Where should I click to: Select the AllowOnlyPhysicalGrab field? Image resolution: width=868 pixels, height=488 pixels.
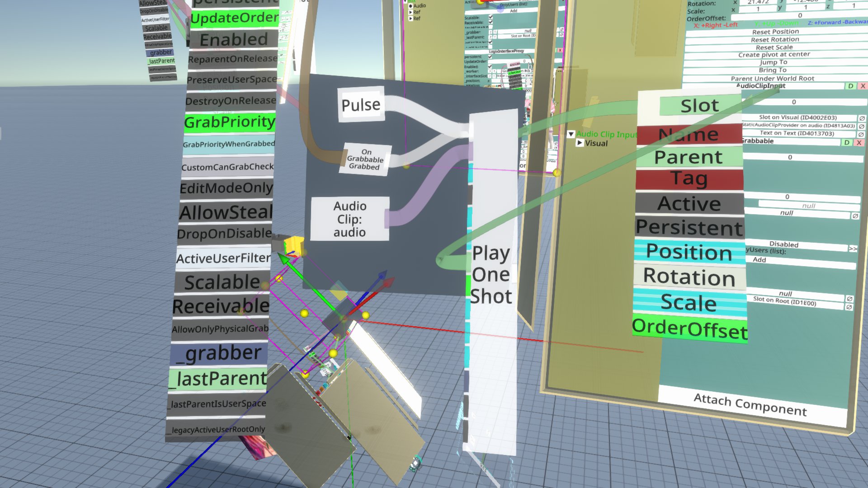coord(220,329)
